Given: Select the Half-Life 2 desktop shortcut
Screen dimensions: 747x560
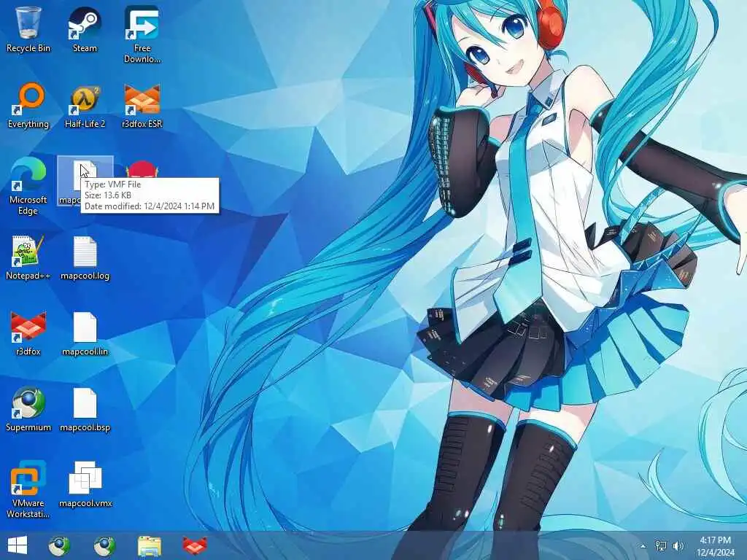Looking at the screenshot, I should pos(85,106).
